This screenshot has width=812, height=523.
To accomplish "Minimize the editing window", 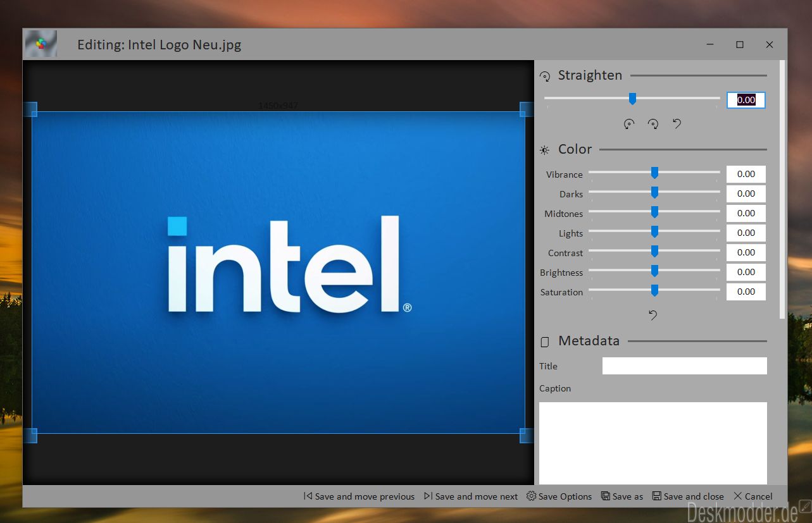I will tap(710, 44).
